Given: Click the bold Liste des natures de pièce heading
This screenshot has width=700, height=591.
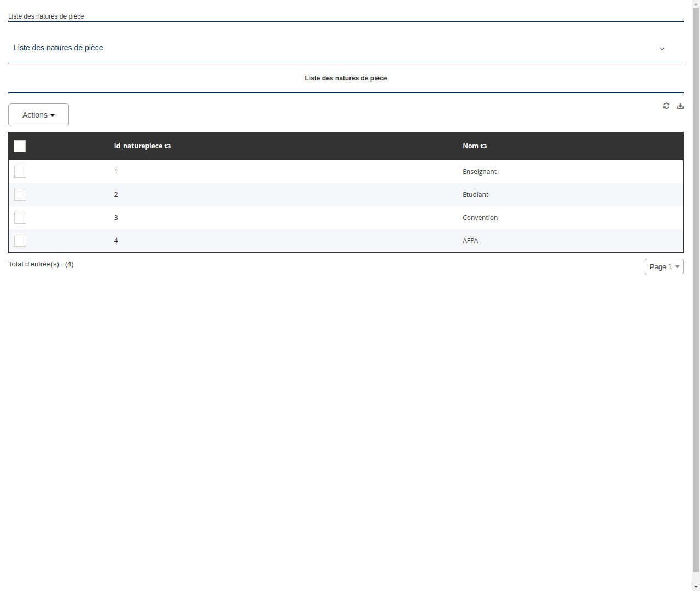Looking at the screenshot, I should pos(346,78).
